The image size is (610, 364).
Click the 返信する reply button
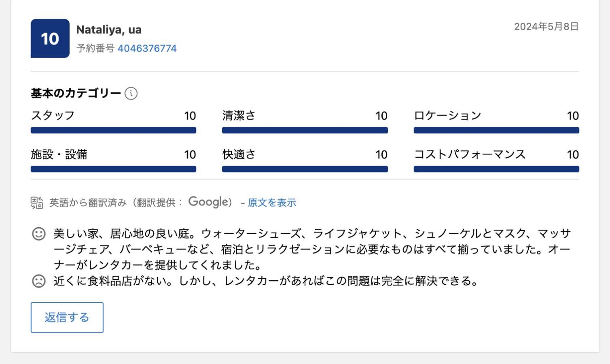[67, 317]
